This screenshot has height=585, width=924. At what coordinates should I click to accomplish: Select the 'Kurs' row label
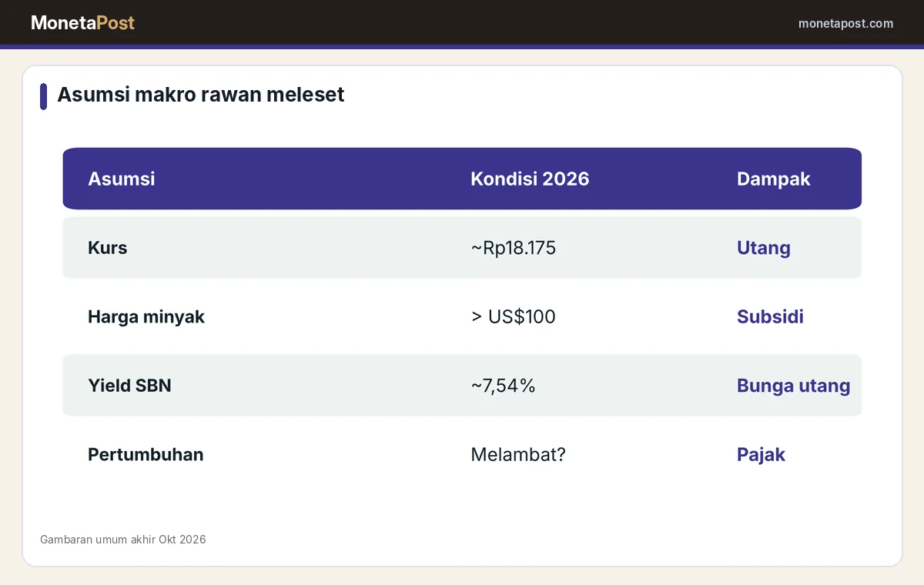tap(108, 248)
